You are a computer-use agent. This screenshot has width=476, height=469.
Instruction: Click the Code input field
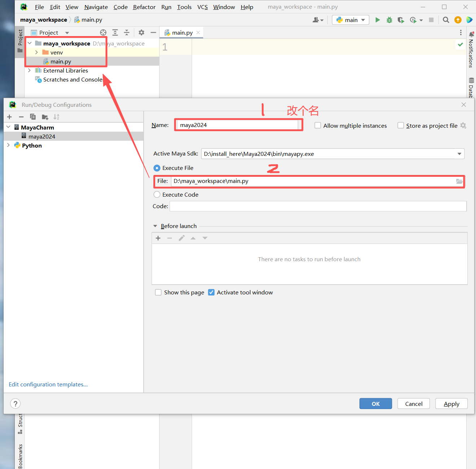point(318,206)
